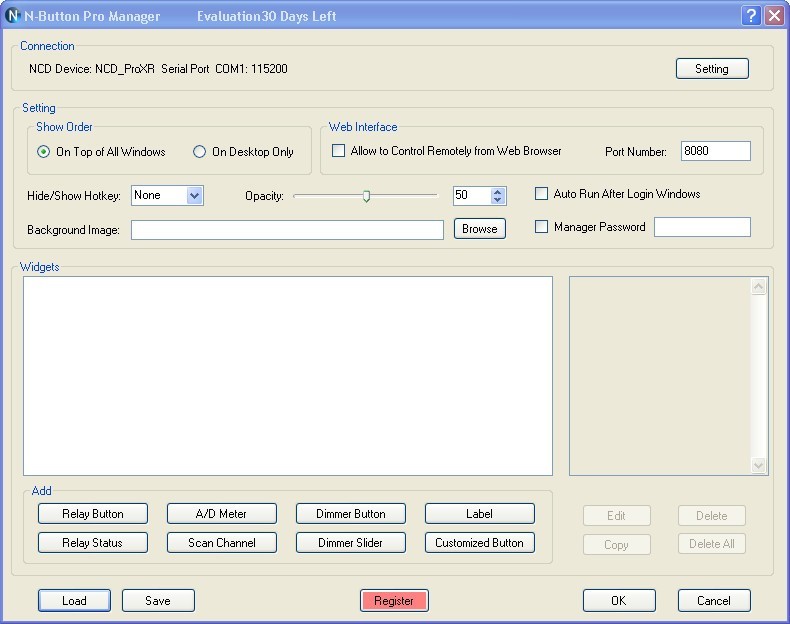790x624 pixels.
Task: Click the Manager Password text field
Action: 702,227
